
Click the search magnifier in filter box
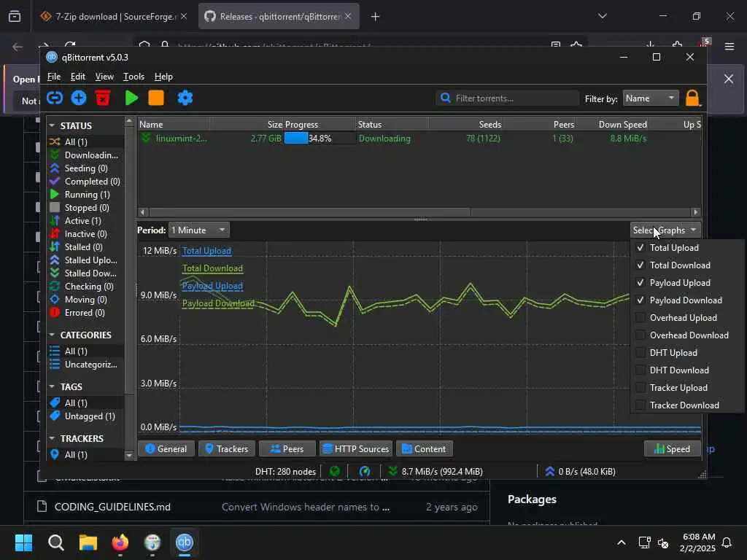coord(446,98)
